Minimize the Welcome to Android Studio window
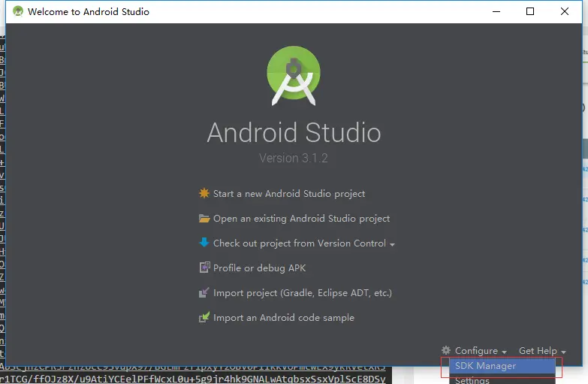This screenshot has height=384, width=588. (x=496, y=11)
